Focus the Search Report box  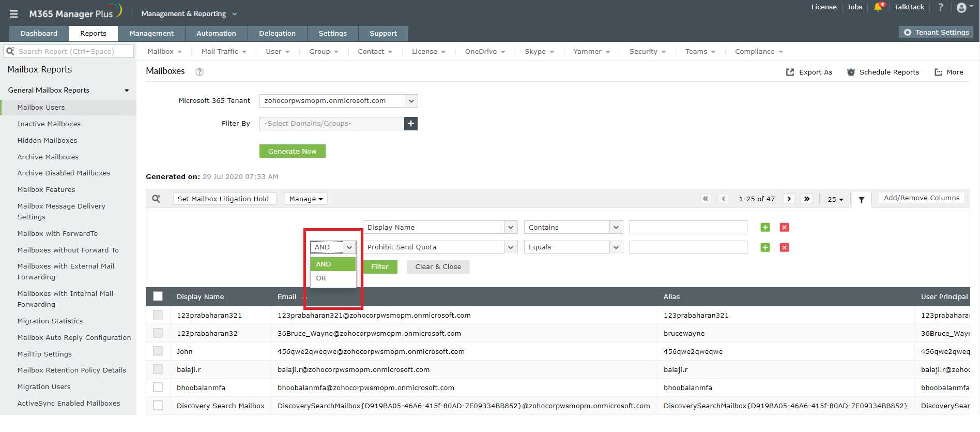[x=69, y=51]
